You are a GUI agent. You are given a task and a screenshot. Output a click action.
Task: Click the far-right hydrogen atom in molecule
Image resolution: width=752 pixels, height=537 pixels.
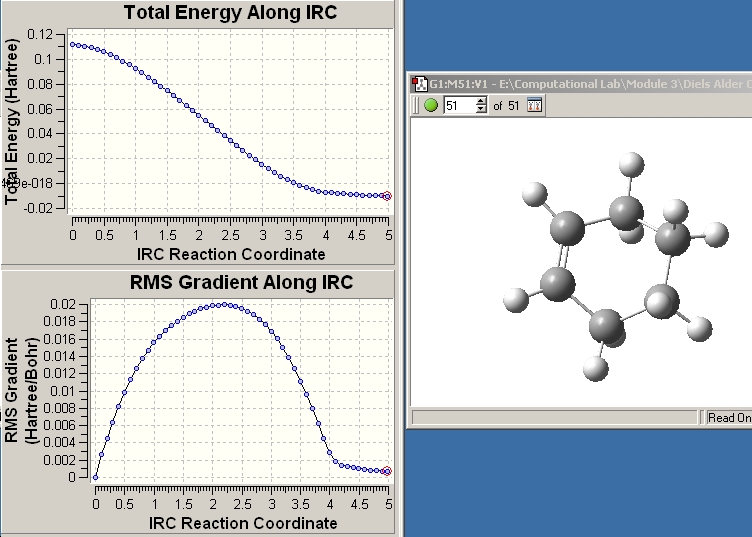(x=717, y=235)
